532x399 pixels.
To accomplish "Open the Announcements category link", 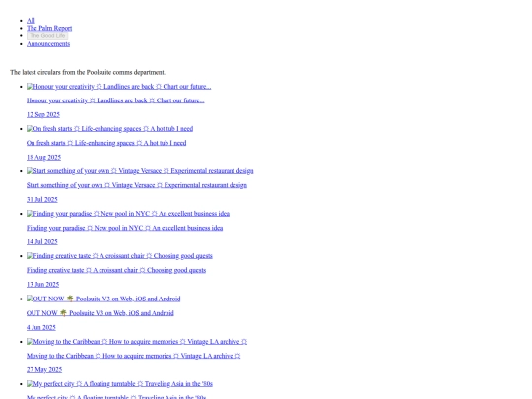I will click(x=48, y=44).
